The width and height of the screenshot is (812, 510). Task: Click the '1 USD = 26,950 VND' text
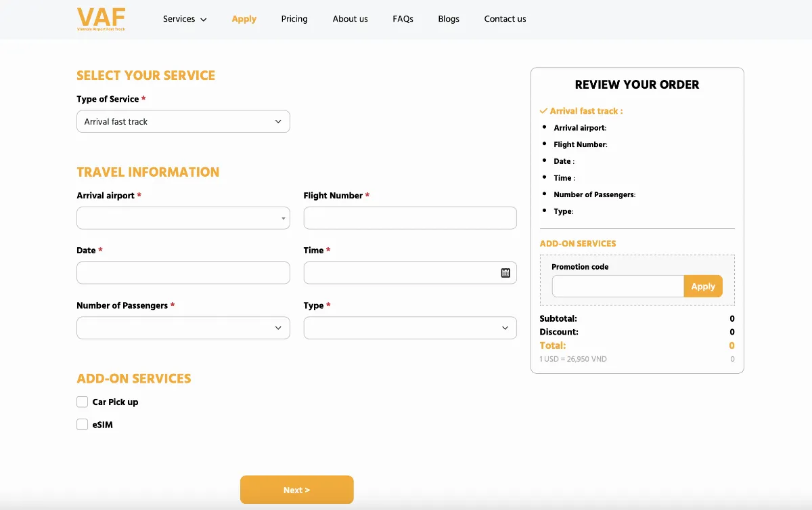[x=573, y=359]
